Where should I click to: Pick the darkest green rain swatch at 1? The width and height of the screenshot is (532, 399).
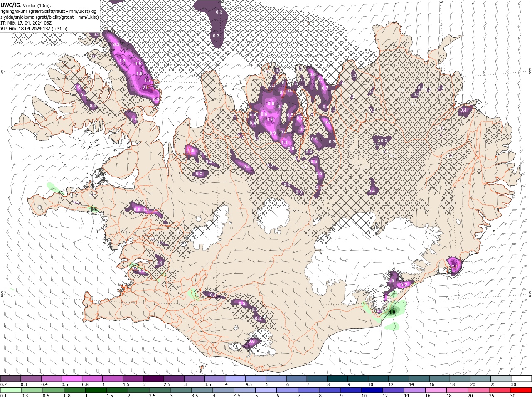pyautogui.click(x=96, y=390)
